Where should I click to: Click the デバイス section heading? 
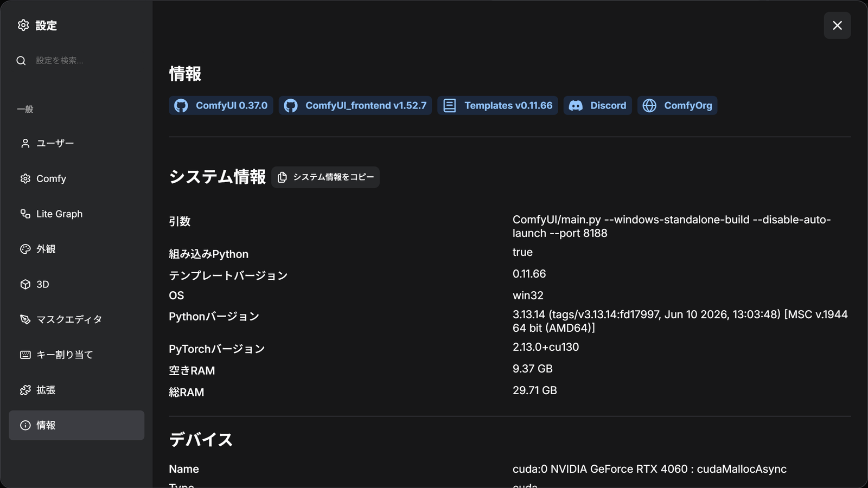201,439
